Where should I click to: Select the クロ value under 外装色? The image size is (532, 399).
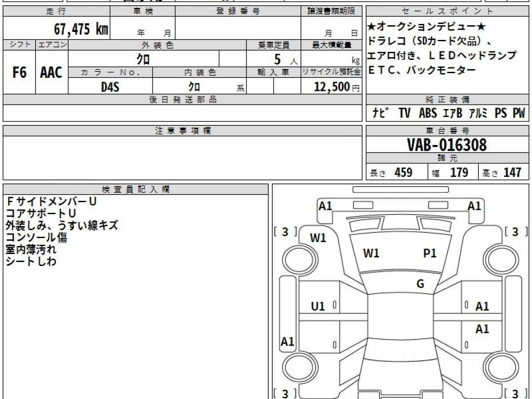pyautogui.click(x=143, y=59)
